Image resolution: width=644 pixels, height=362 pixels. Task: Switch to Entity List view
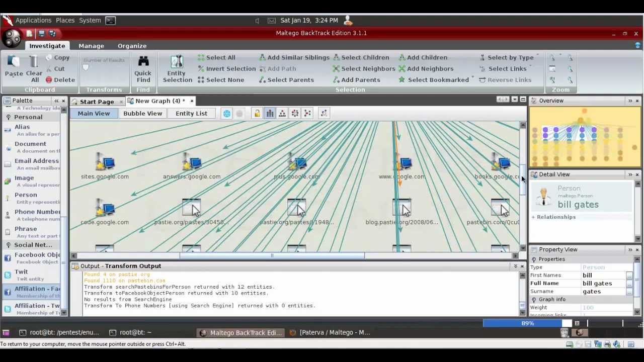pyautogui.click(x=191, y=113)
